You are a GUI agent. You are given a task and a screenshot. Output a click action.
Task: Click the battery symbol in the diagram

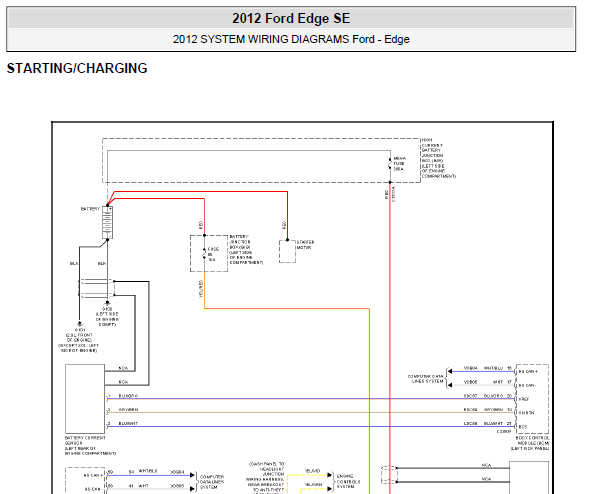(107, 223)
